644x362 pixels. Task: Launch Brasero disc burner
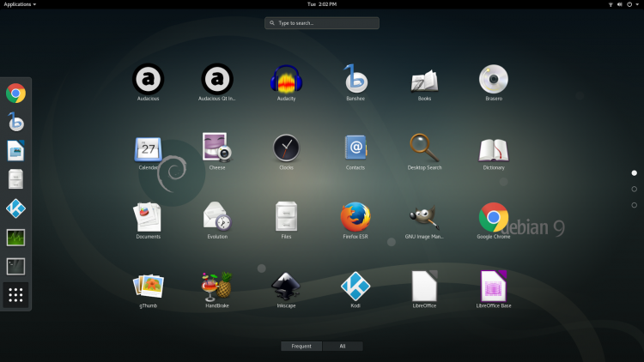494,82
